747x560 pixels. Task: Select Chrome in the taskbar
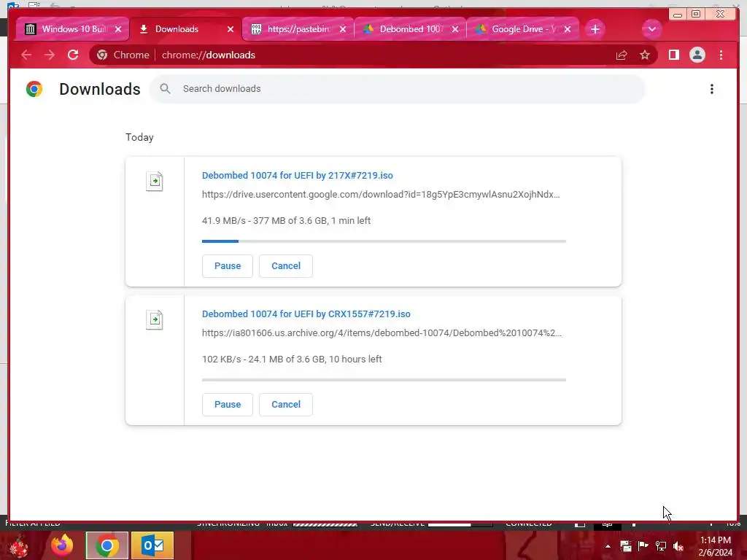pyautogui.click(x=107, y=545)
